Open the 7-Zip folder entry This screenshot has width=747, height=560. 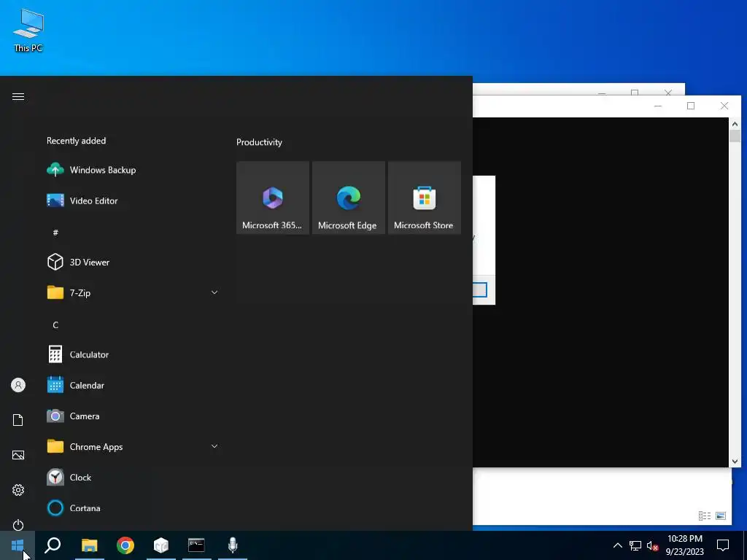133,293
